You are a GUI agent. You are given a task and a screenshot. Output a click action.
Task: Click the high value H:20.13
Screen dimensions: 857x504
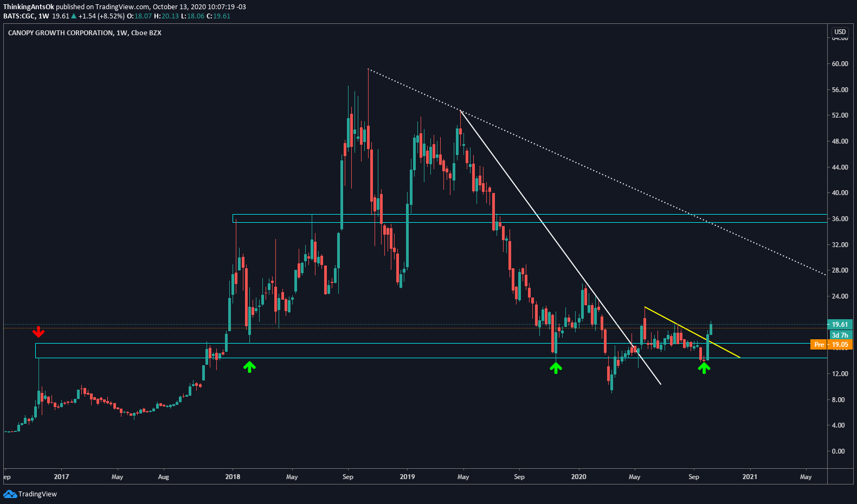click(166, 16)
